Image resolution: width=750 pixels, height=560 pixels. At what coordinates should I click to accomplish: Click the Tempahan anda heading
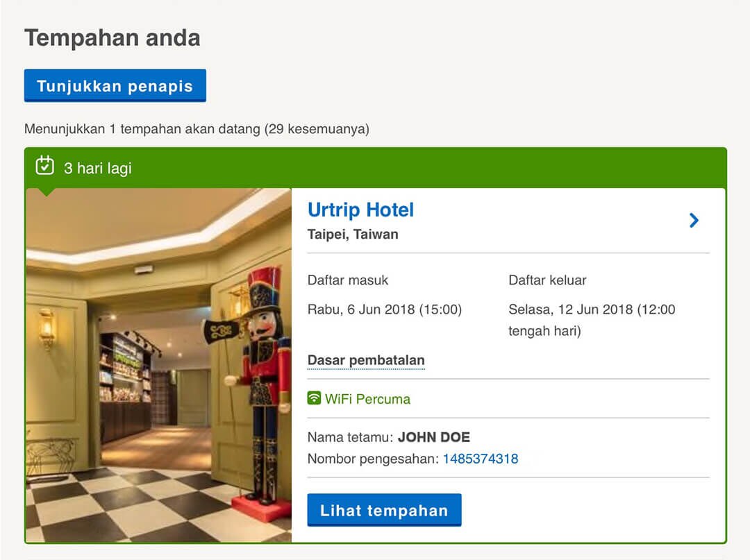pos(112,37)
